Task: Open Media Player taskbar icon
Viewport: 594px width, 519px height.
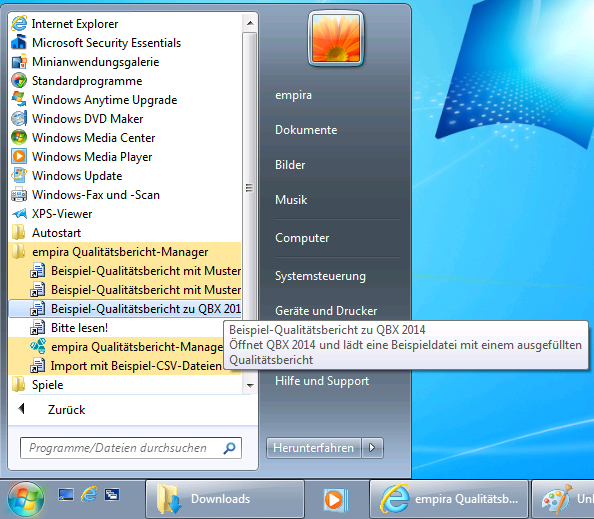Action: [x=335, y=500]
